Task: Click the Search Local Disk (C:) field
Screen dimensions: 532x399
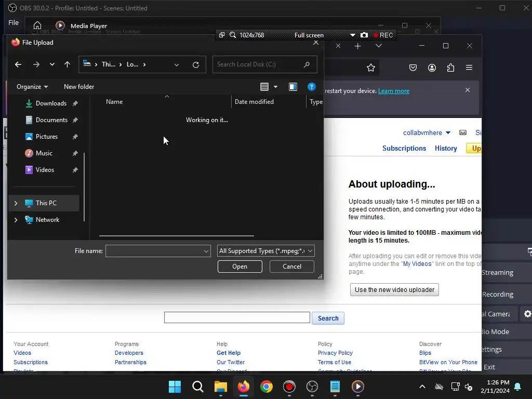Action: tap(264, 64)
